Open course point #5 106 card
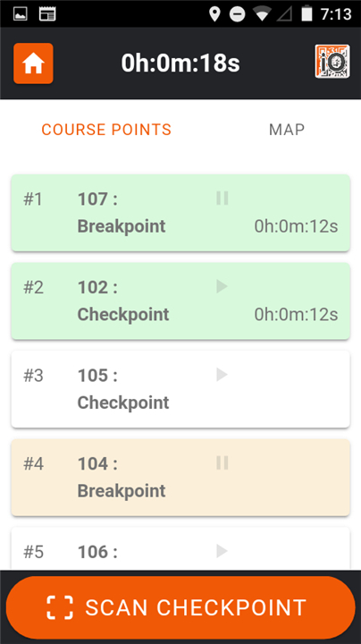 [x=180, y=548]
